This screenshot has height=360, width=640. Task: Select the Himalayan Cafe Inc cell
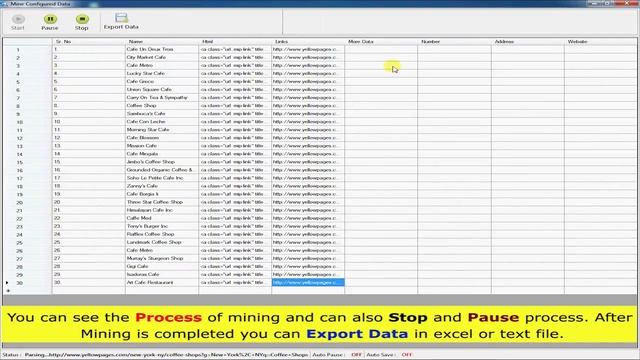coord(162,210)
